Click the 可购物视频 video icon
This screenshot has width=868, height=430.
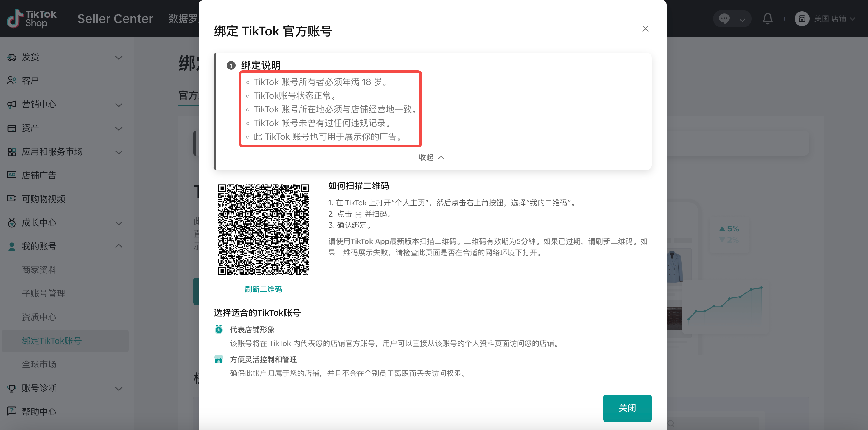point(12,199)
